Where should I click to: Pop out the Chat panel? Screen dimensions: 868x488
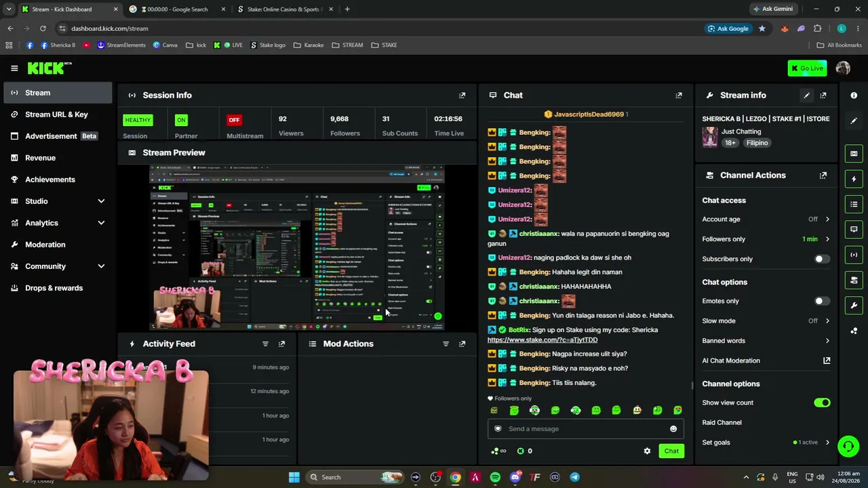coord(679,96)
